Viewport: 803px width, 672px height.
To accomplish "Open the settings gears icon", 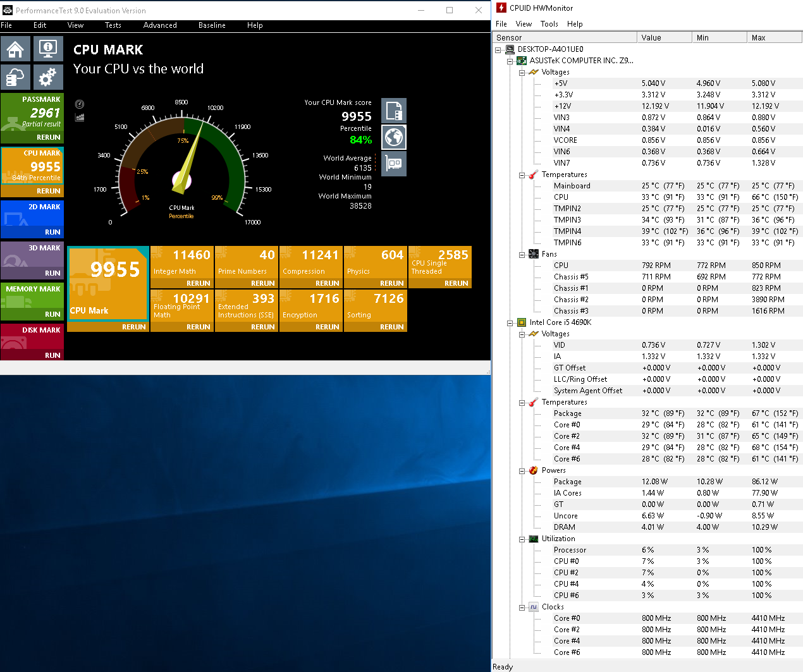I will click(x=48, y=77).
